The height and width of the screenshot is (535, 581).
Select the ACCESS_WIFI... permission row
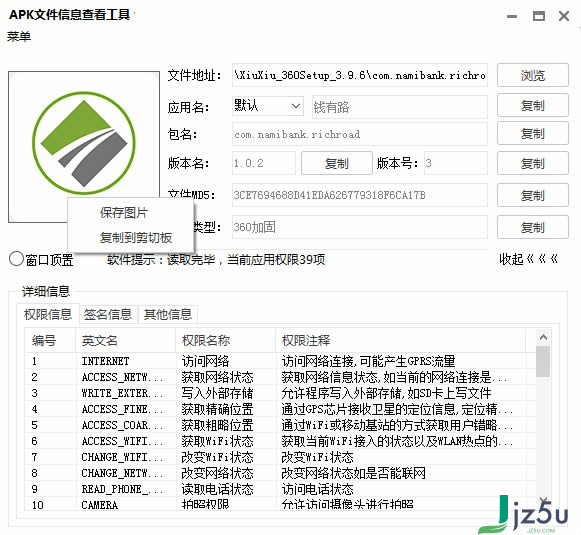pyautogui.click(x=280, y=441)
